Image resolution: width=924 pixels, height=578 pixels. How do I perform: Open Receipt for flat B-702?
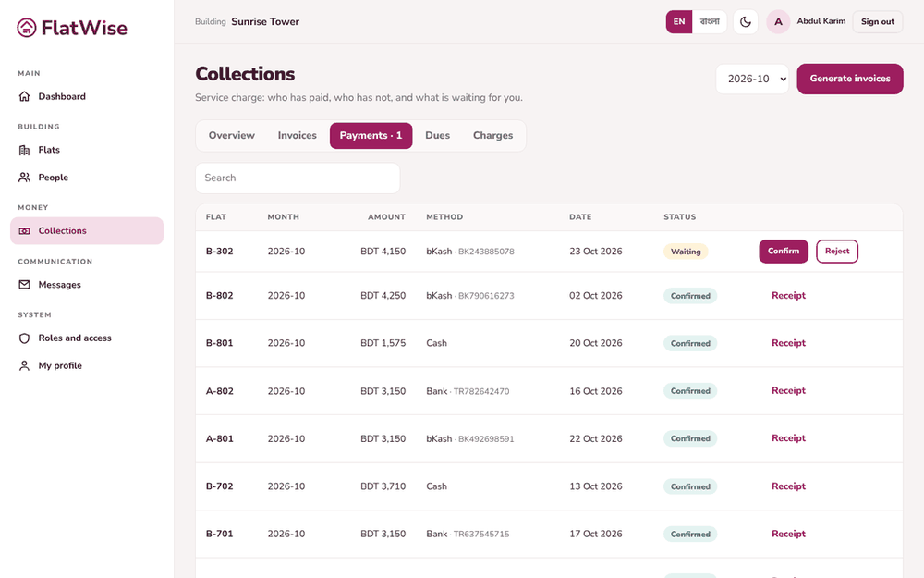788,486
